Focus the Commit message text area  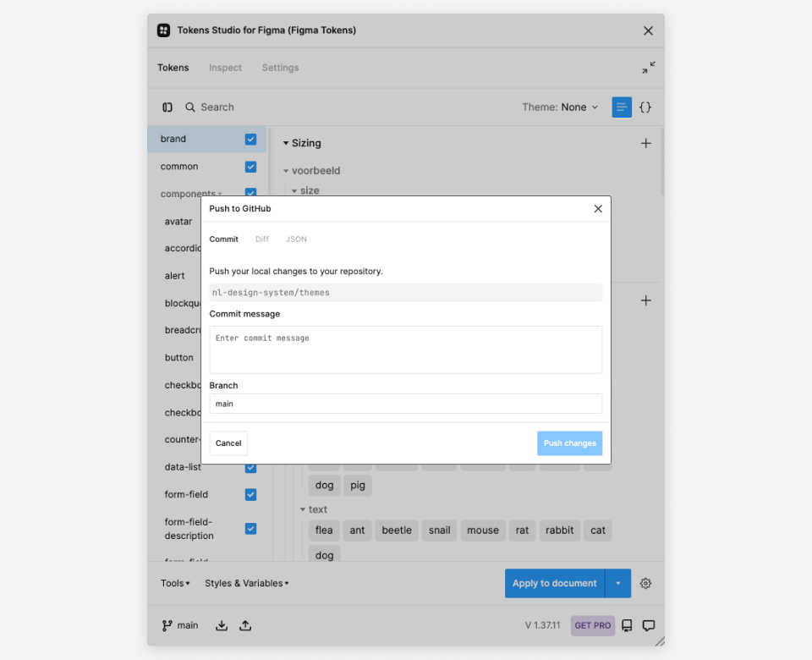tap(405, 349)
